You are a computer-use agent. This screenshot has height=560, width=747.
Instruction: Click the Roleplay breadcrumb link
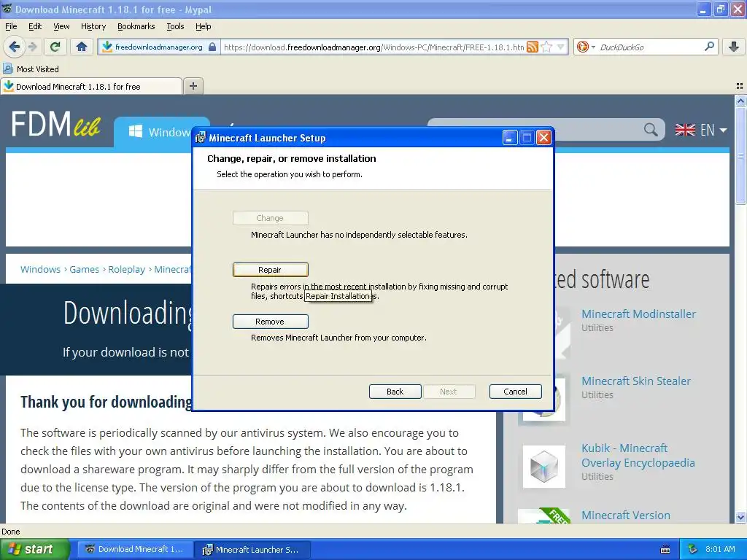(127, 270)
